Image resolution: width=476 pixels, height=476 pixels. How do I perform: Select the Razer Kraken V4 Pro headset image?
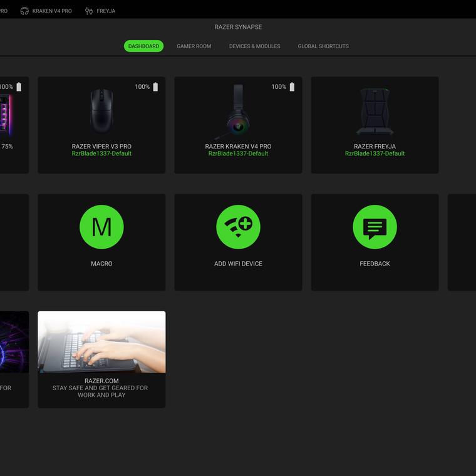(238, 111)
